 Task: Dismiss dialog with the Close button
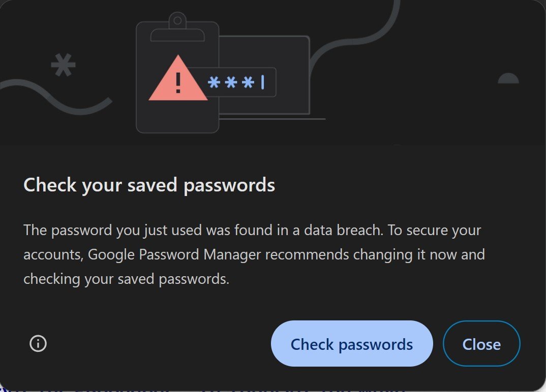tap(481, 344)
